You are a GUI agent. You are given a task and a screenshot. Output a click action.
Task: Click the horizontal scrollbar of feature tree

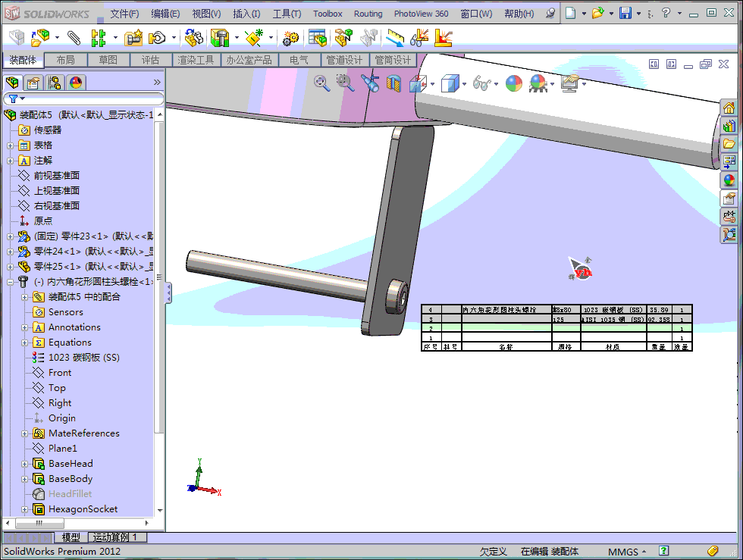[39, 523]
